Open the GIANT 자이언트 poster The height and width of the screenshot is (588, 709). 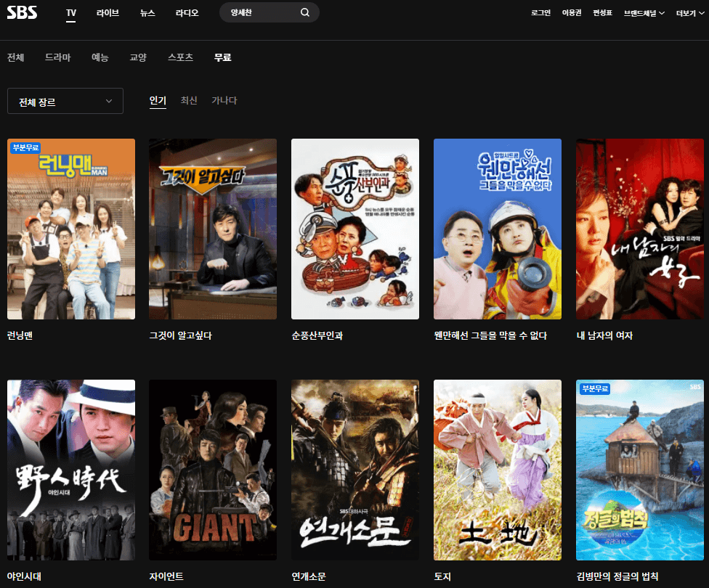[x=213, y=470]
